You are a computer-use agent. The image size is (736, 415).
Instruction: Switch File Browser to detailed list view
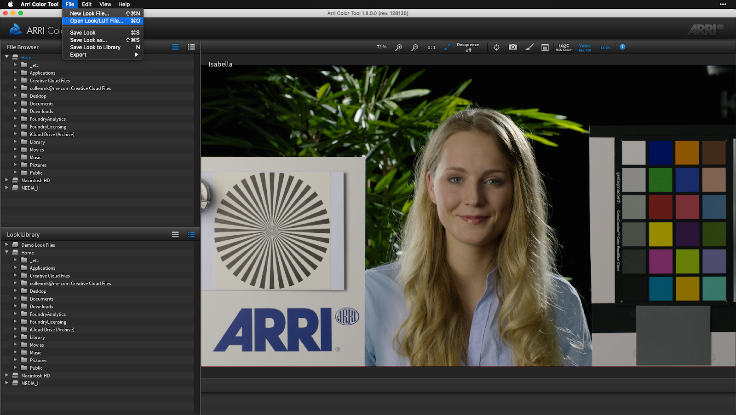pos(191,47)
